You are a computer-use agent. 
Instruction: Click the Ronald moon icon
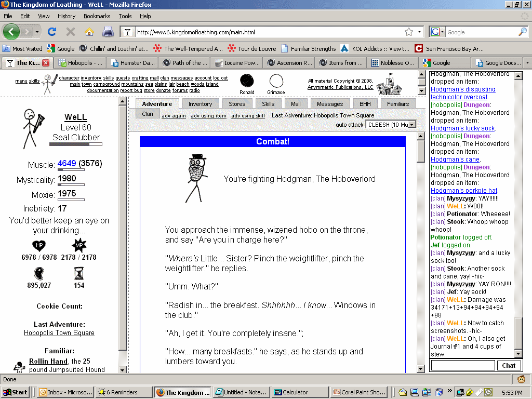[247, 81]
